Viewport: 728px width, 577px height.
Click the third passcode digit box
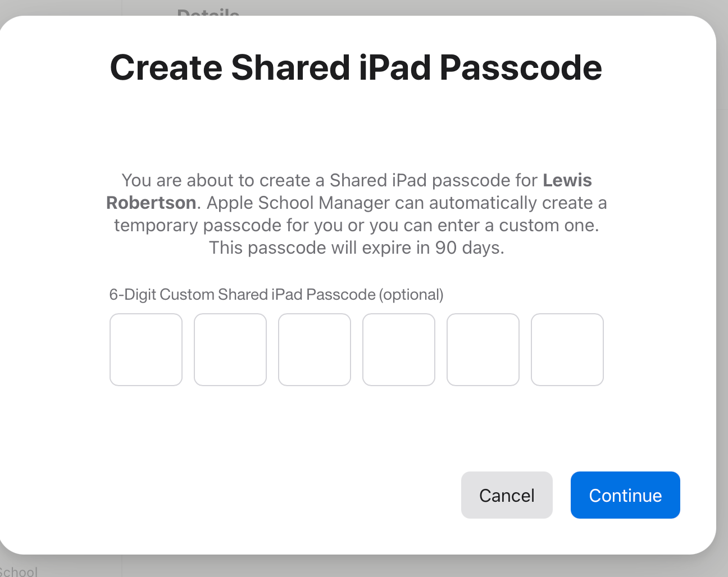[314, 349]
